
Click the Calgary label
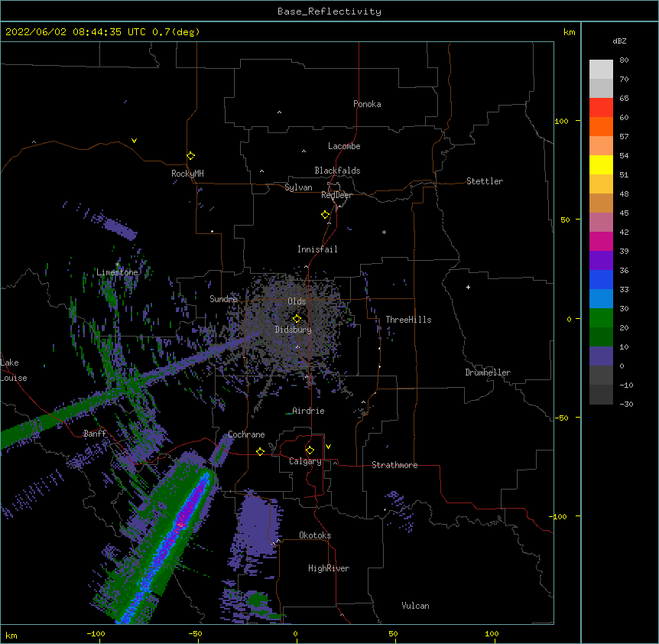305,461
